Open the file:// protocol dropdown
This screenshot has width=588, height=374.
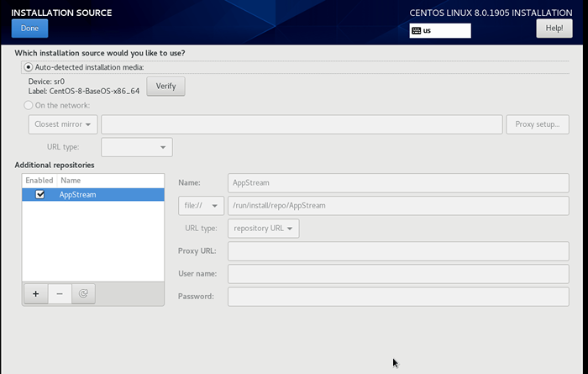[x=201, y=206]
